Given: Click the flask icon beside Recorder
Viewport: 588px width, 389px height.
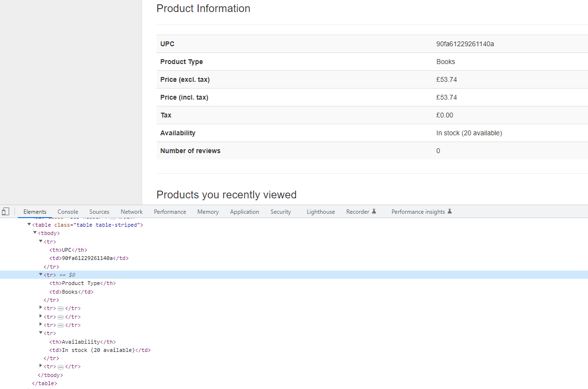Looking at the screenshot, I should [x=374, y=211].
